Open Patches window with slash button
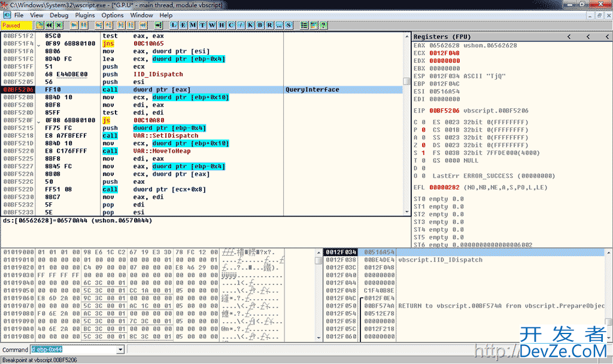This screenshot has width=613, height=364. click(241, 25)
